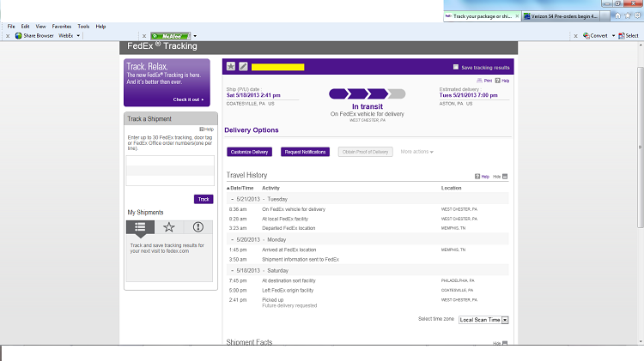Open the Favorites menu
This screenshot has height=361, width=644.
[x=61, y=27]
